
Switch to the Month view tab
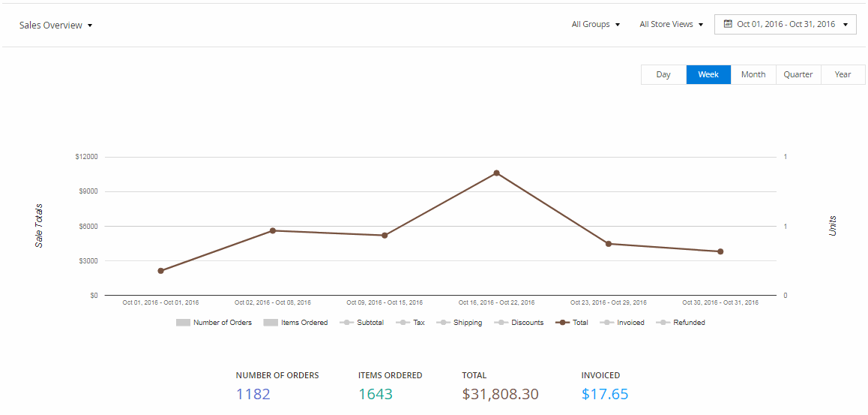[x=753, y=74]
